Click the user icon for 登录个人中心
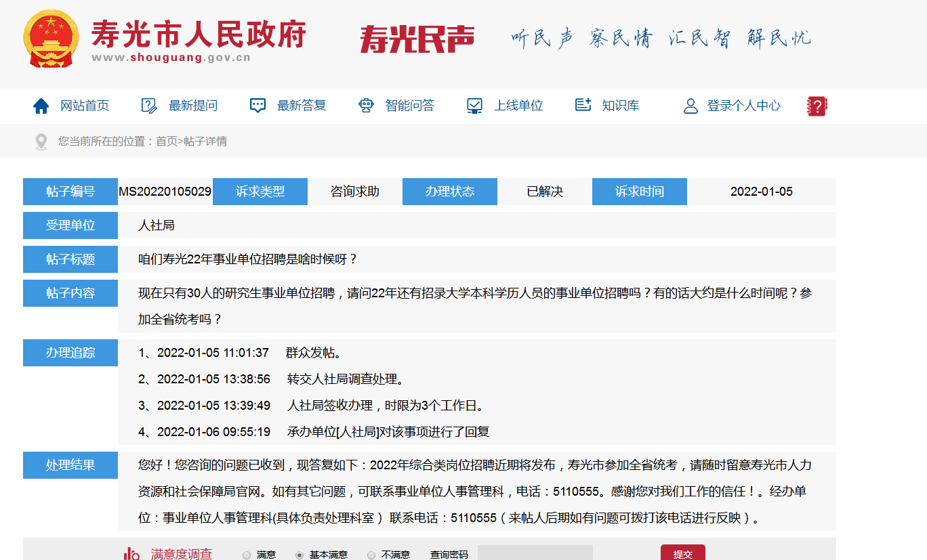Image resolution: width=927 pixels, height=560 pixels. pos(691,106)
